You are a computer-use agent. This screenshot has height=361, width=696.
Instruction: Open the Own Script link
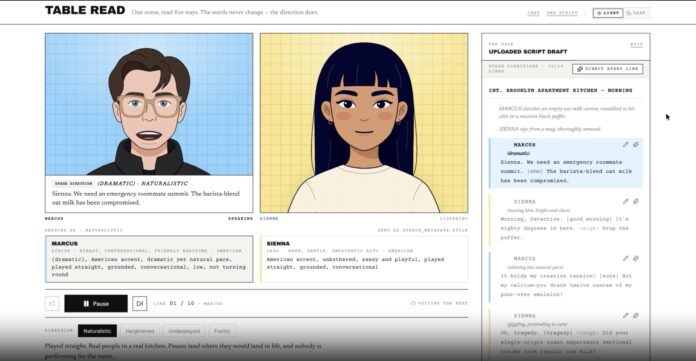point(562,13)
